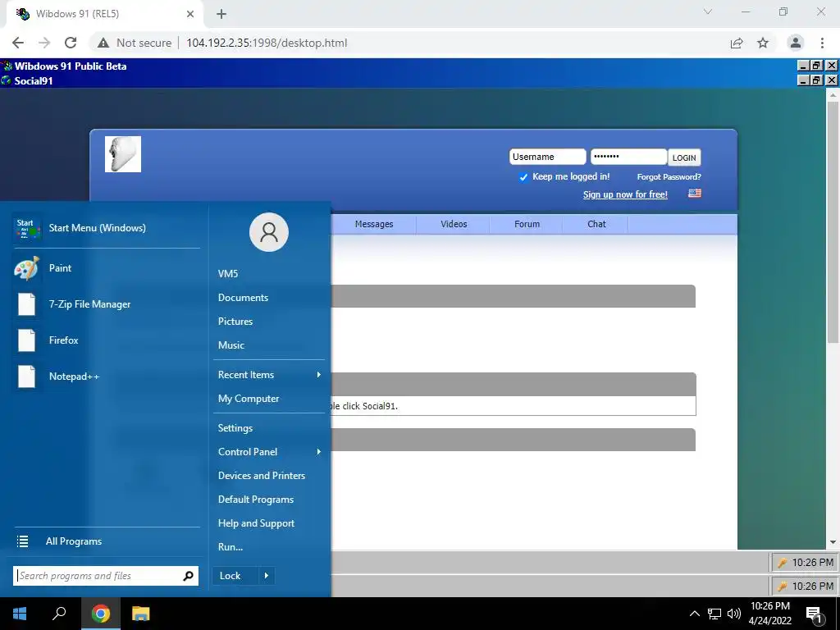Open the notification center icon
The height and width of the screenshot is (630, 840).
pos(815,614)
